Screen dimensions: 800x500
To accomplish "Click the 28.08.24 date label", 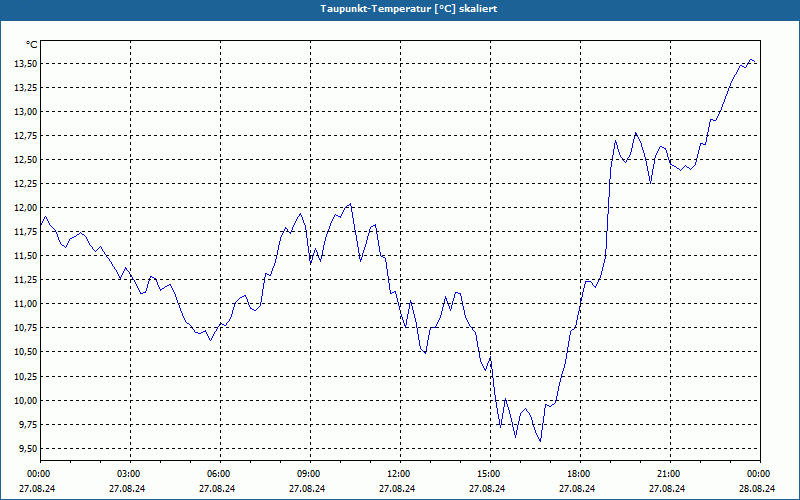I will 757,488.
